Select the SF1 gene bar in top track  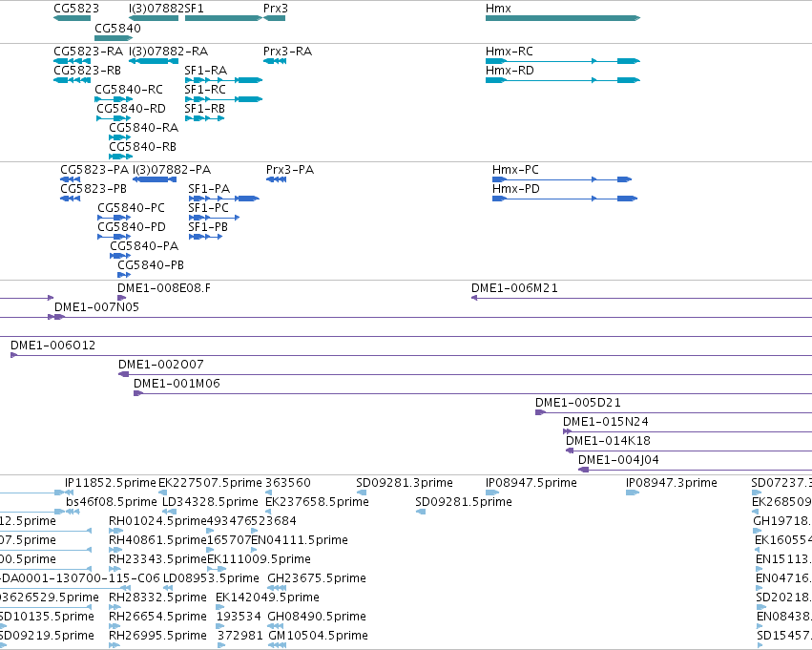click(223, 18)
